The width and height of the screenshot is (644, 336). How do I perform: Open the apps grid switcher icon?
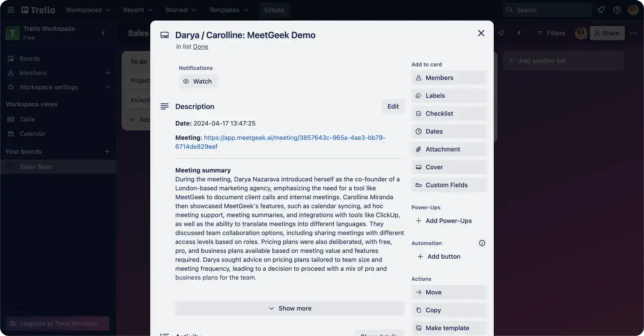(10, 10)
